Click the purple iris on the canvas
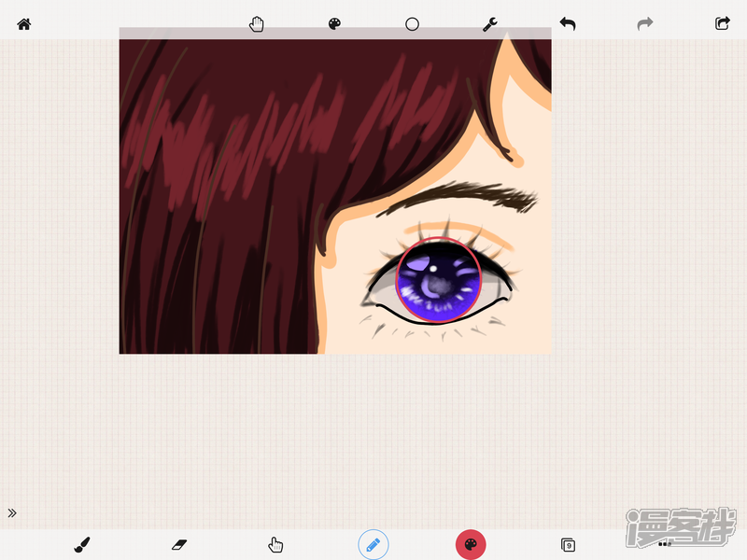 click(x=438, y=280)
